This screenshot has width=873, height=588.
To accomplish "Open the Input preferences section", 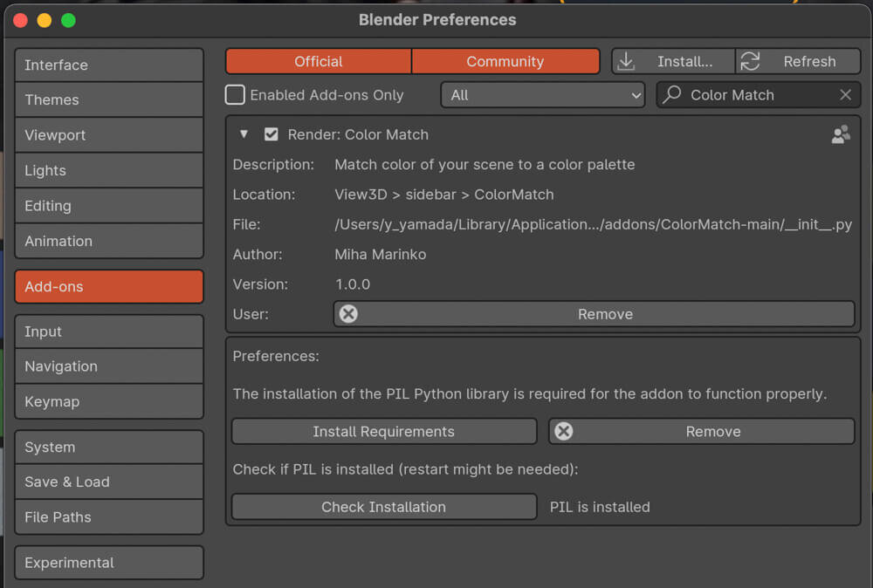I will [x=109, y=332].
